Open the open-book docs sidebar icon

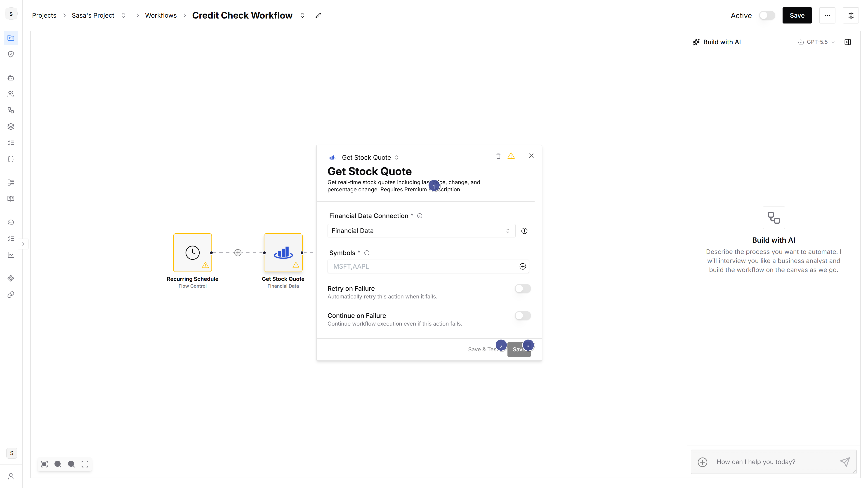[x=11, y=199]
